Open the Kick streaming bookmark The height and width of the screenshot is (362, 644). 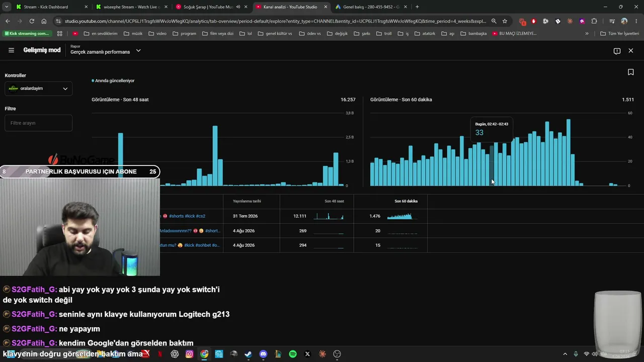[27, 34]
